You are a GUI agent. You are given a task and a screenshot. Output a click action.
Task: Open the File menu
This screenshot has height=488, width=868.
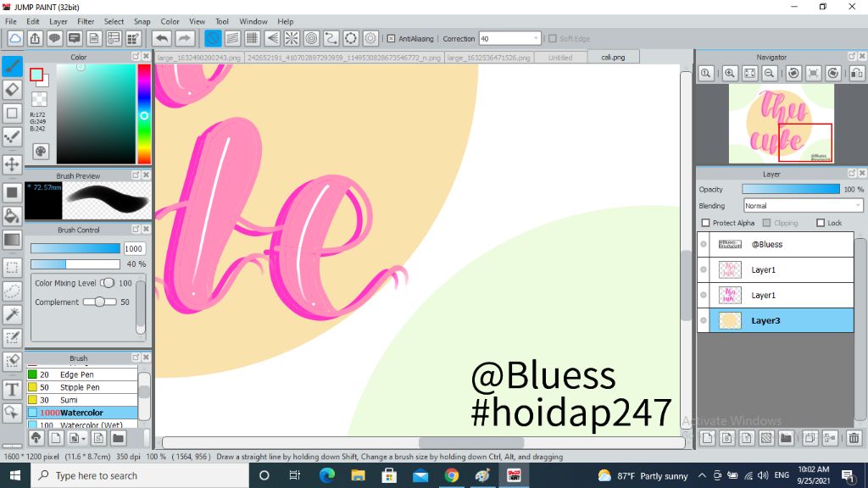tap(10, 21)
